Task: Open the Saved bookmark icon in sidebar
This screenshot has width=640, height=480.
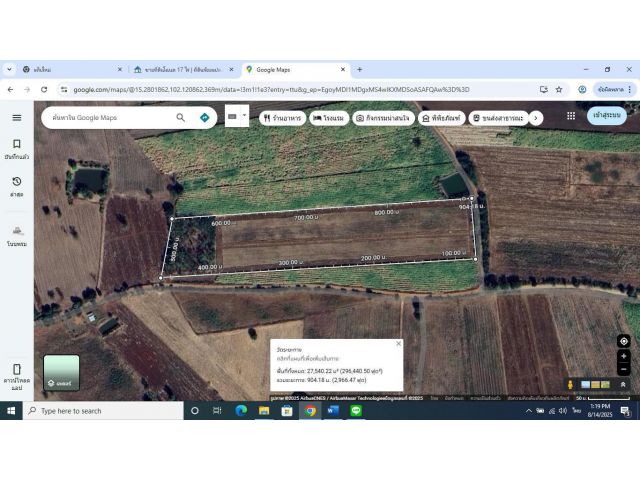Action: [17, 144]
